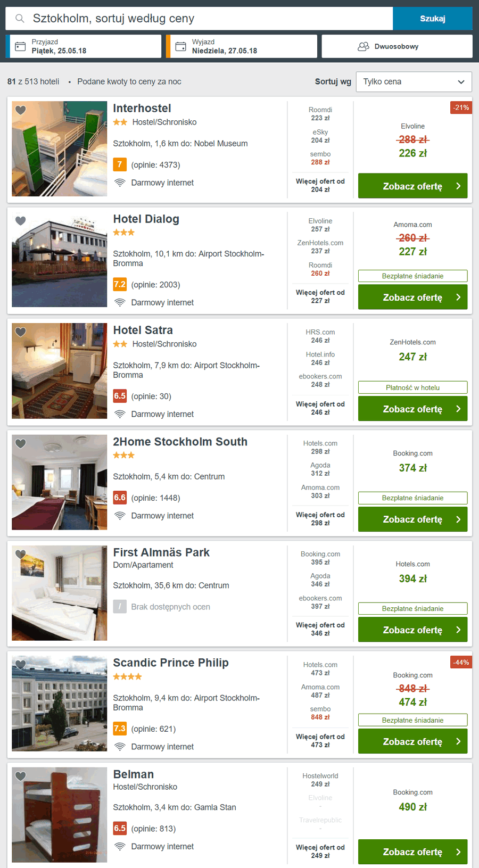Click the heart icon on Belman photo

click(20, 776)
